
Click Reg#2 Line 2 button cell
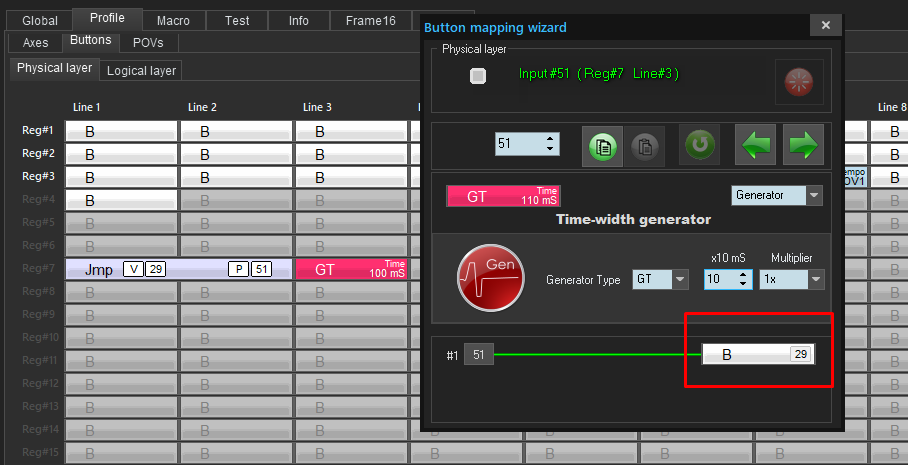click(x=237, y=154)
